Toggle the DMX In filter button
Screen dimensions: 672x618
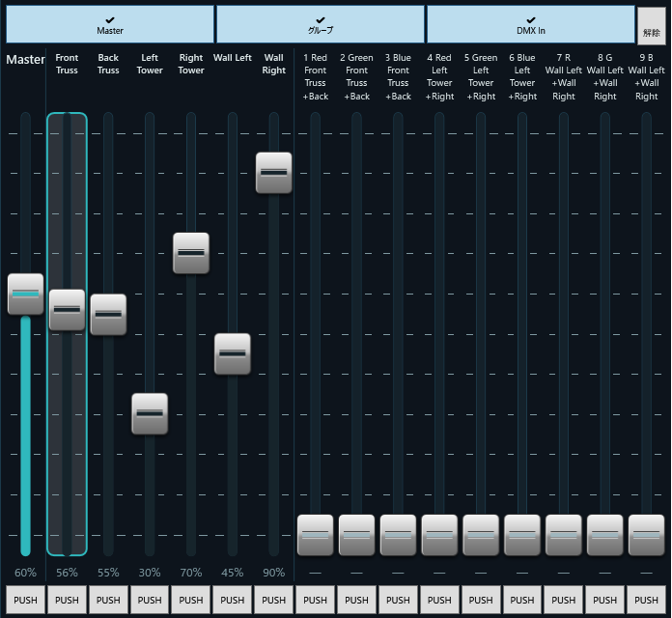(531, 24)
